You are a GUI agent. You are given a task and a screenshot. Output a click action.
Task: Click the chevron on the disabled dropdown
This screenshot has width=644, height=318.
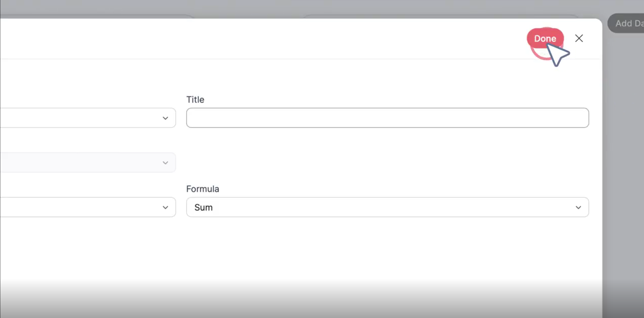[x=165, y=163]
